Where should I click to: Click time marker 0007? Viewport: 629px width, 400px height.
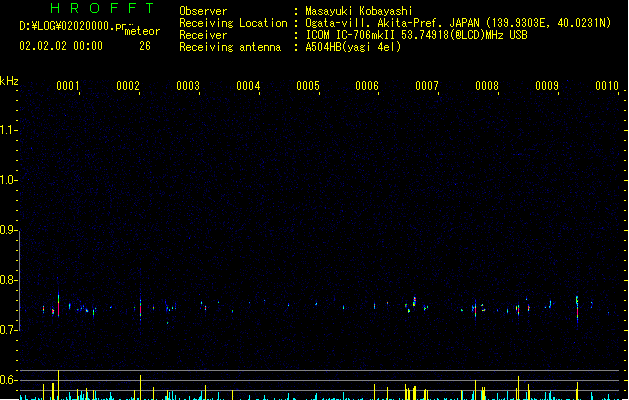pyautogui.click(x=427, y=86)
